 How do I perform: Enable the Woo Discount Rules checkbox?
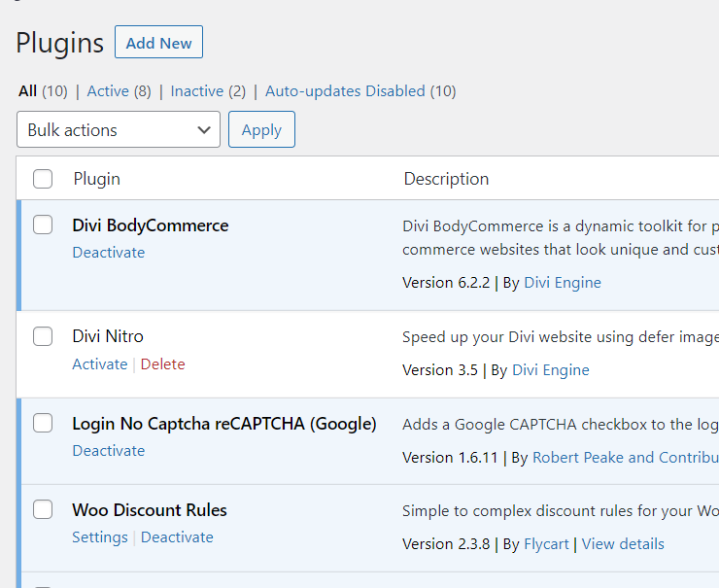click(43, 509)
